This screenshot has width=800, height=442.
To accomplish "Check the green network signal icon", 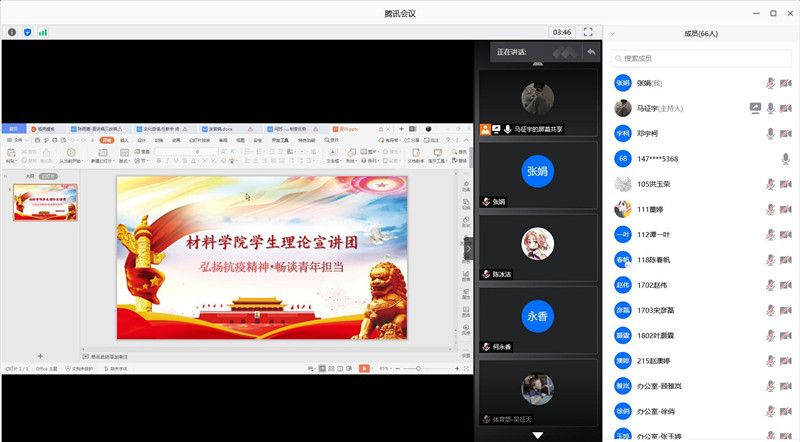I will pyautogui.click(x=43, y=32).
